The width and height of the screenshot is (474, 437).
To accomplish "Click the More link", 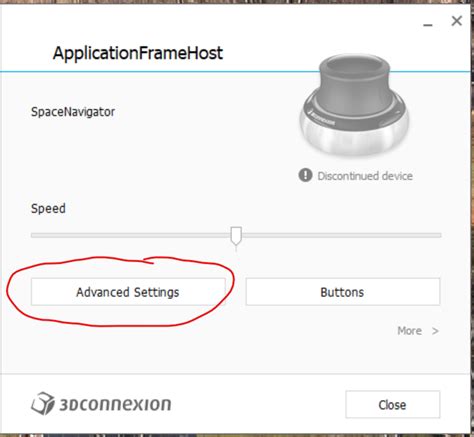I will pyautogui.click(x=409, y=331).
